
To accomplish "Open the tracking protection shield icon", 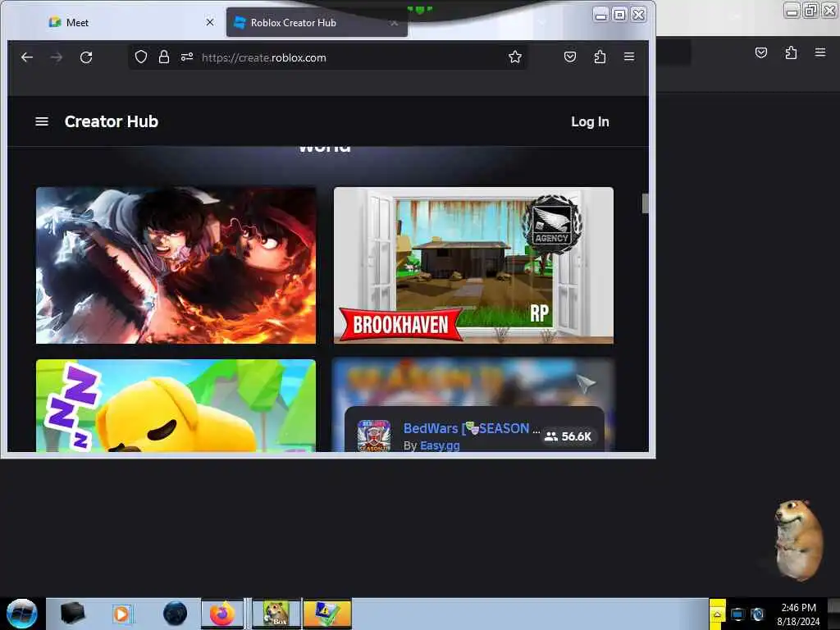I will tap(141, 57).
